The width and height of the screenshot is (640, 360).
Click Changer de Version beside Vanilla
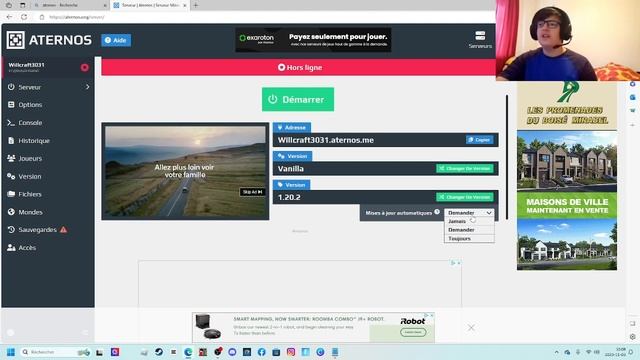(464, 168)
